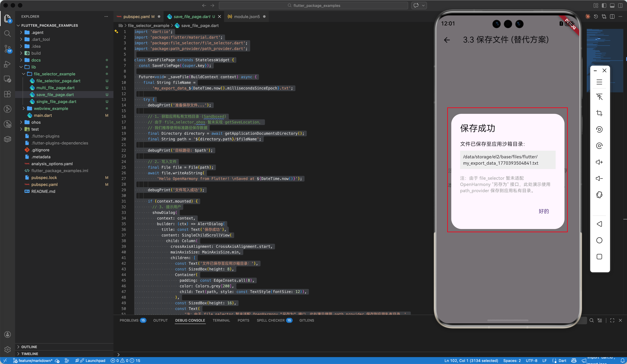Open the Manage gear icon
627x364 pixels.
(x=8, y=349)
